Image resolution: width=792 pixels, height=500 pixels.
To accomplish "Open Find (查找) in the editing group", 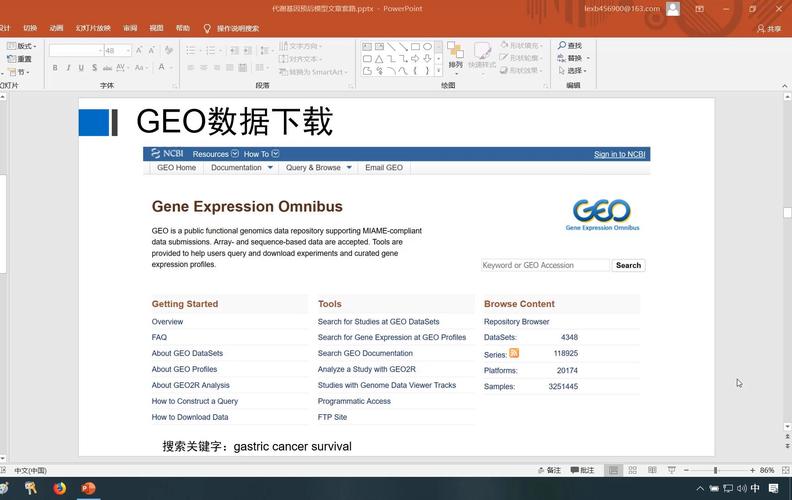I will coord(570,45).
